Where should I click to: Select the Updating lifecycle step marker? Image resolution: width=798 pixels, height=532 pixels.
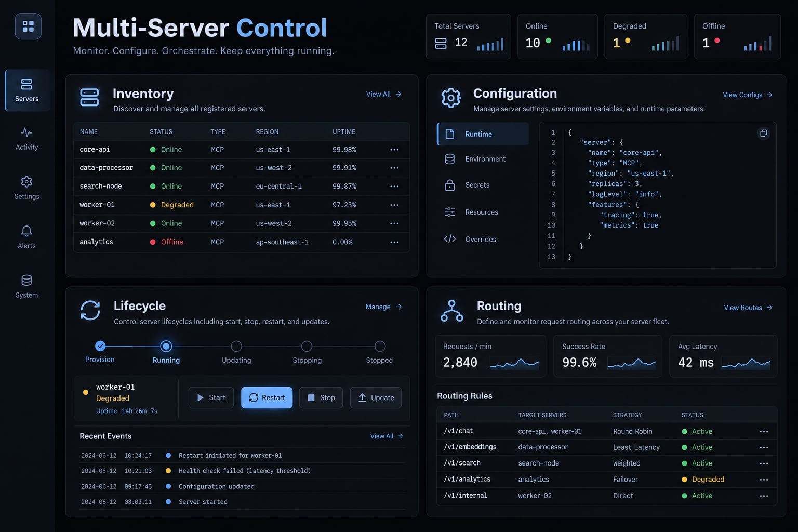(x=236, y=346)
